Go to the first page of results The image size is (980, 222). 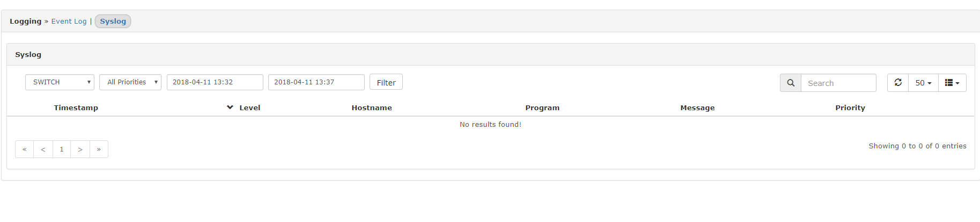(x=25, y=149)
